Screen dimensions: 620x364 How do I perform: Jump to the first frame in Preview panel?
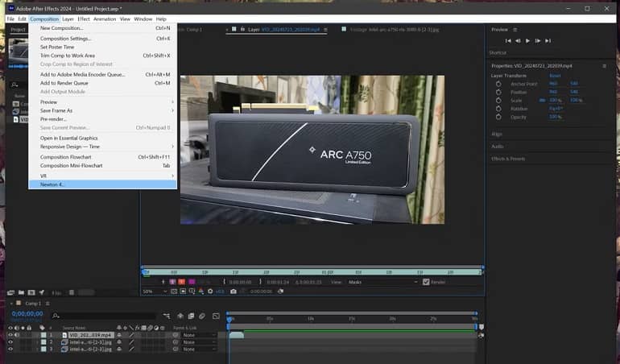pyautogui.click(x=508, y=41)
